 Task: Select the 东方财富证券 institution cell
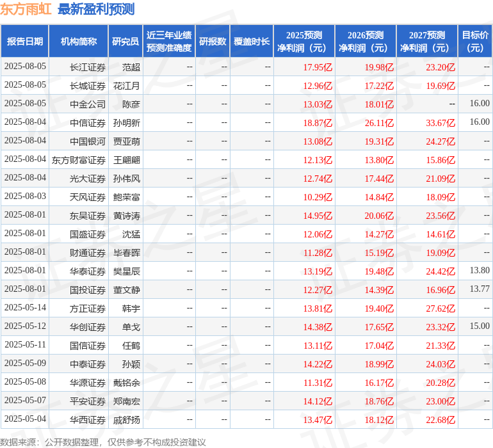coord(79,160)
